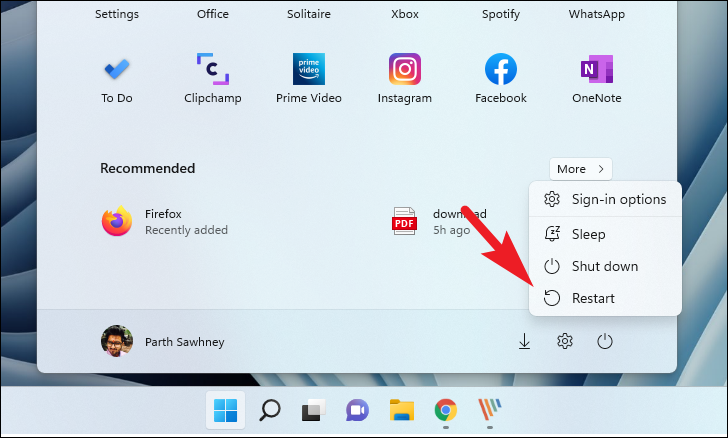Open recently added Firefox
728x438 pixels.
click(x=165, y=222)
